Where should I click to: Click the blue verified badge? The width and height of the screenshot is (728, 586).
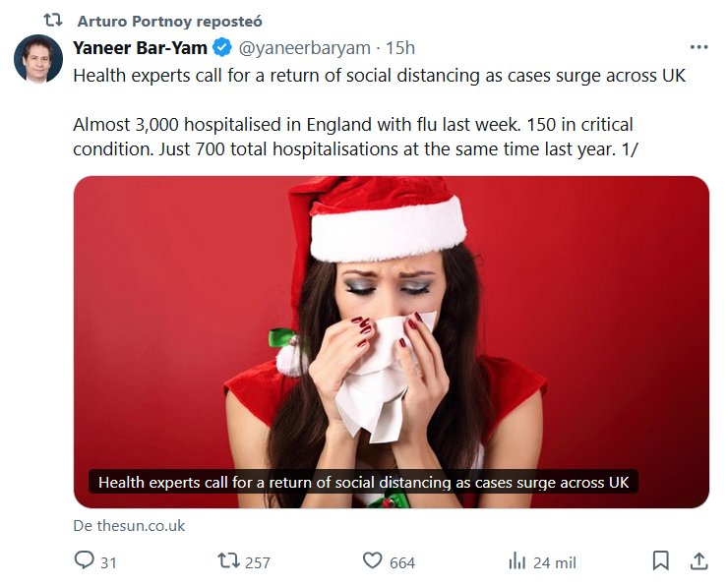tap(223, 47)
